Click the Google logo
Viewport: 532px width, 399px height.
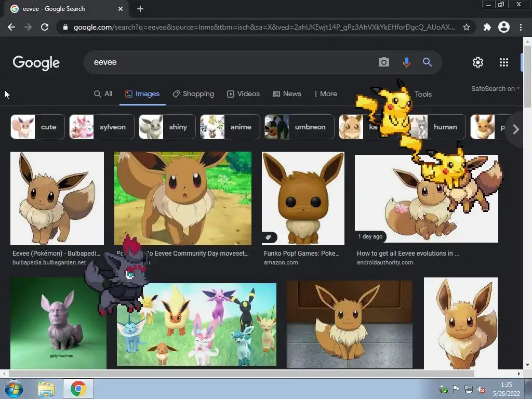[36, 63]
